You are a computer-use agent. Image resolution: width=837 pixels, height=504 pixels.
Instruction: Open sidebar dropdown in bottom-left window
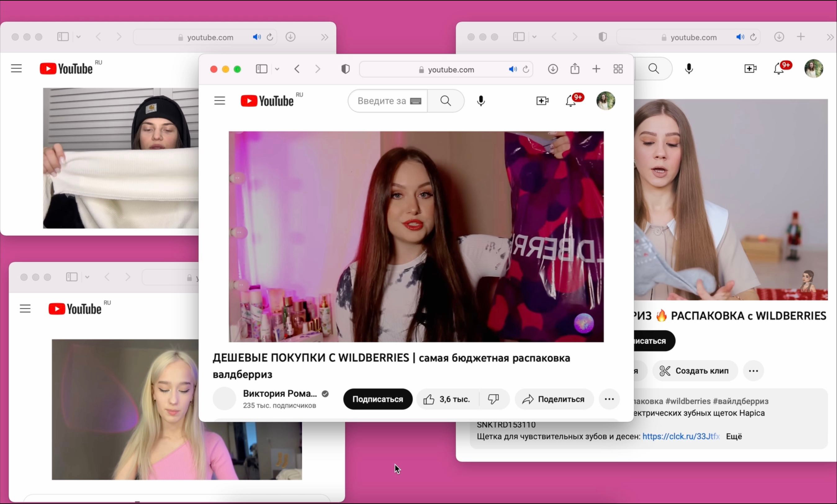coord(87,277)
